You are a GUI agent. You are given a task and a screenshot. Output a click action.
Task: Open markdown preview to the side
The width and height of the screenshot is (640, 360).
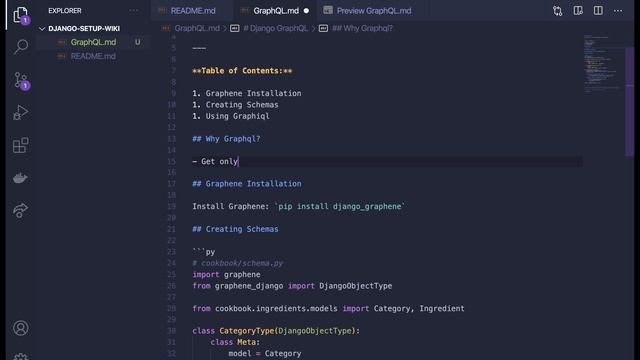pyautogui.click(x=578, y=11)
